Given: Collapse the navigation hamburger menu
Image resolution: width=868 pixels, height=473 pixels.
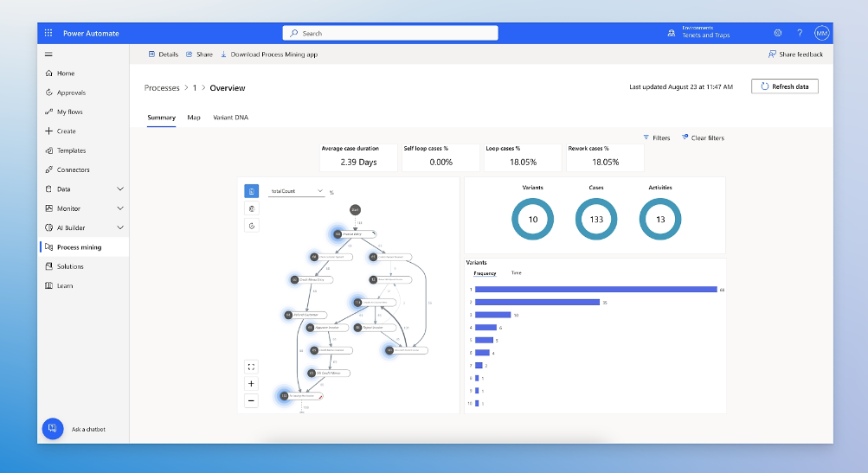Looking at the screenshot, I should click(48, 54).
